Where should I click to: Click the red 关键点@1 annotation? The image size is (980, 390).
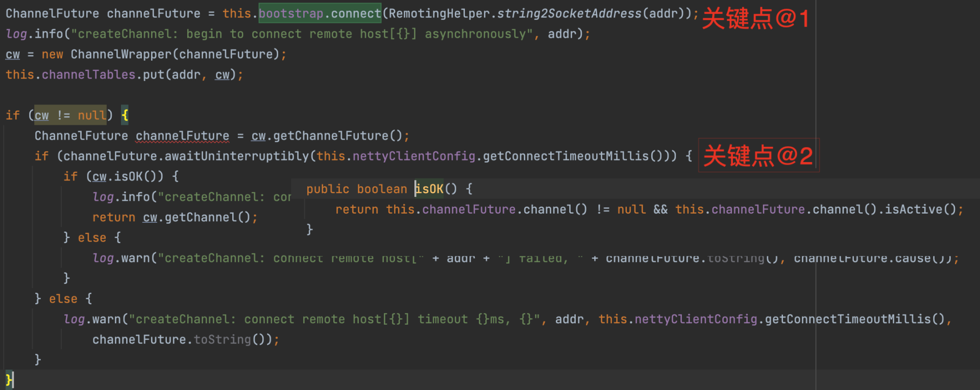(755, 19)
